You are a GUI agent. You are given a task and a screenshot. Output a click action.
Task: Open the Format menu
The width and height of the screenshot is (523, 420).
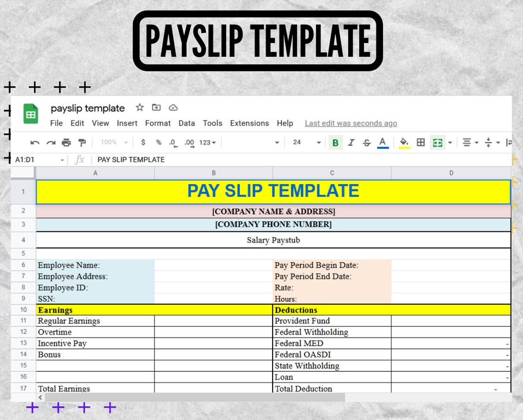coord(158,123)
